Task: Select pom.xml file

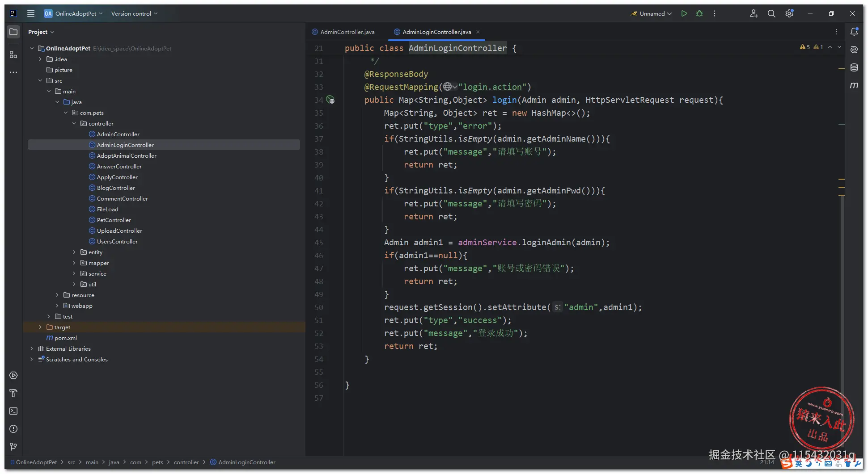Action: (x=62, y=338)
